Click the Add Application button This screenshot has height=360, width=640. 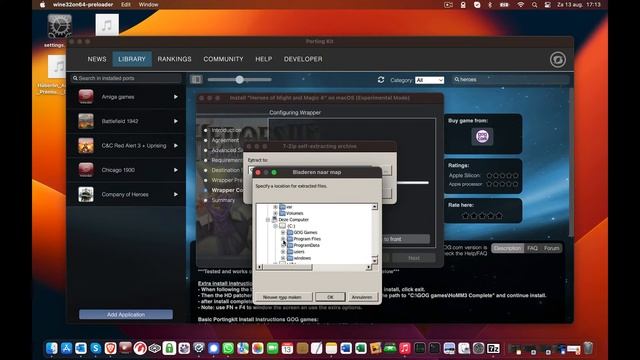pyautogui.click(x=126, y=314)
